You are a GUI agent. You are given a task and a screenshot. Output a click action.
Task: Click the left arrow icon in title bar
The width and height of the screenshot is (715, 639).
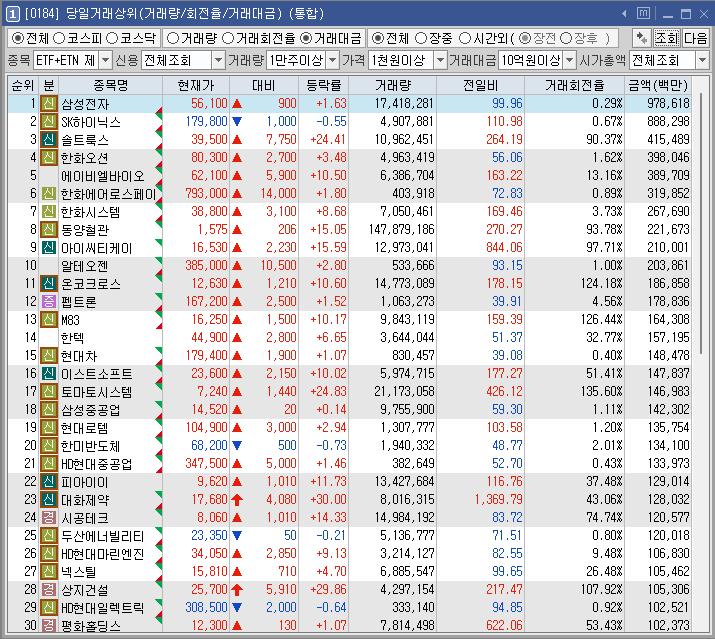point(624,14)
